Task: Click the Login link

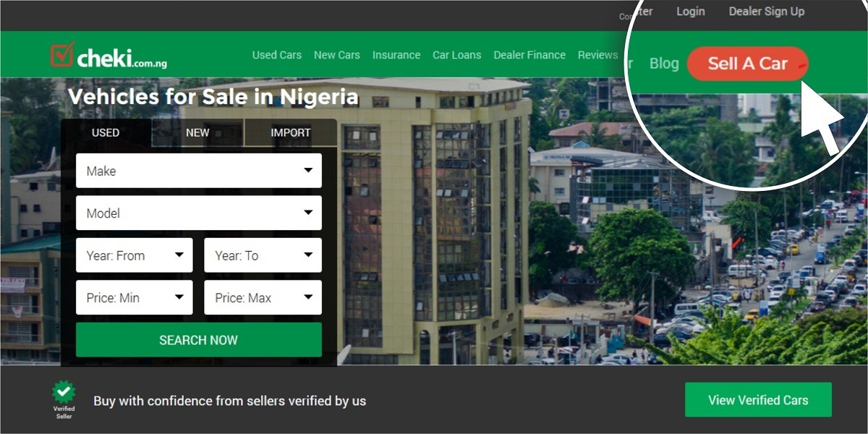Action: tap(691, 12)
